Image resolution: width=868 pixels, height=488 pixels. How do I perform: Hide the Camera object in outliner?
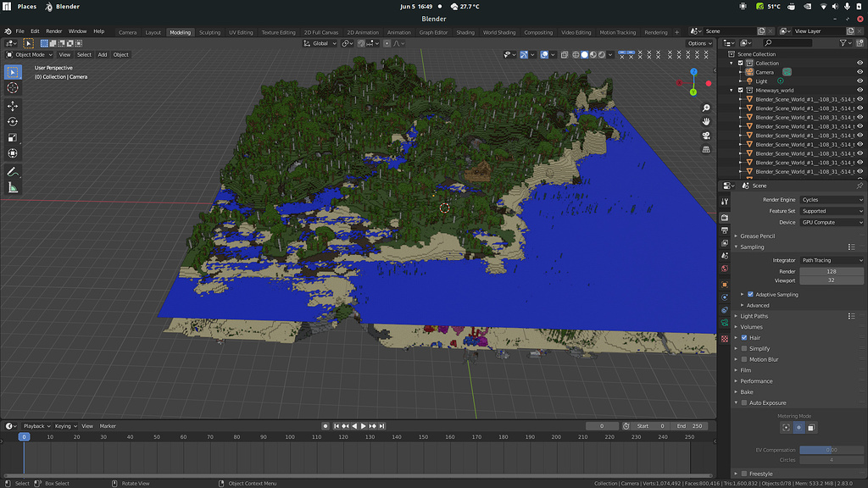[x=860, y=72]
